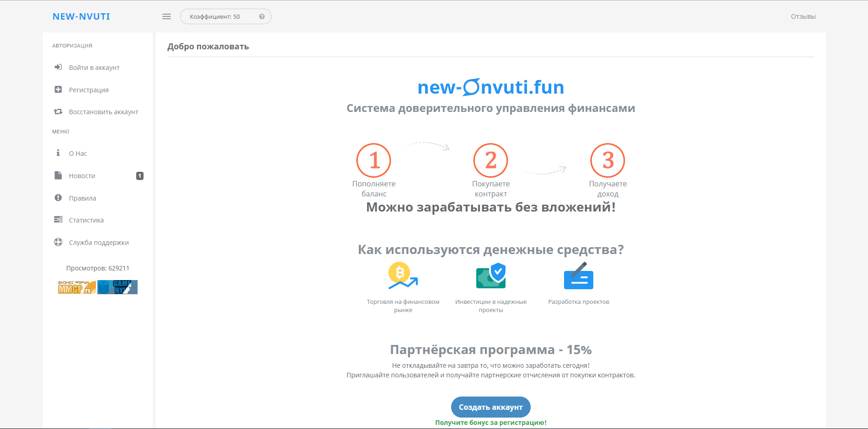The image size is (868, 429).
Task: Open the 'Отзывы' menu item
Action: tap(803, 16)
